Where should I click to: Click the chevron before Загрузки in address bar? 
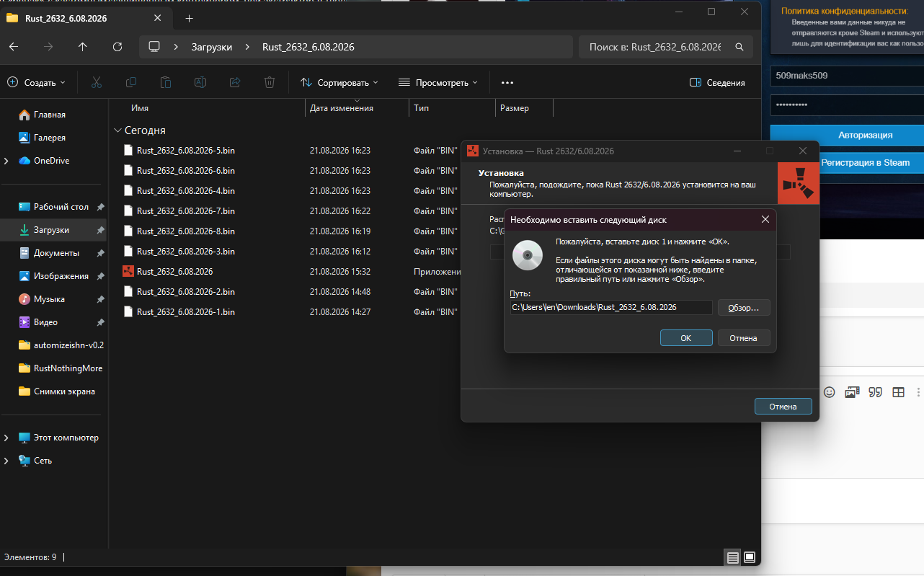[x=176, y=47]
